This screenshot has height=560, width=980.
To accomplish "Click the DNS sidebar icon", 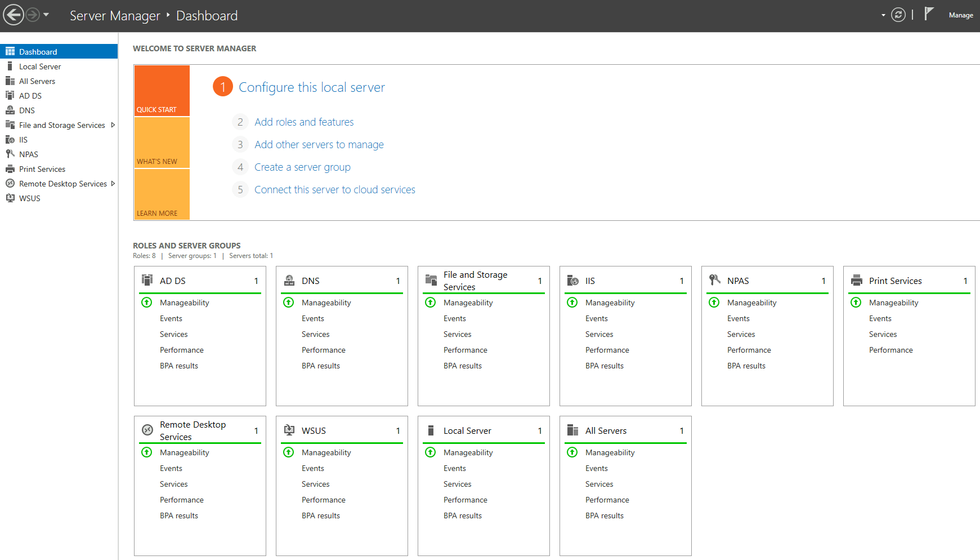I will (10, 110).
